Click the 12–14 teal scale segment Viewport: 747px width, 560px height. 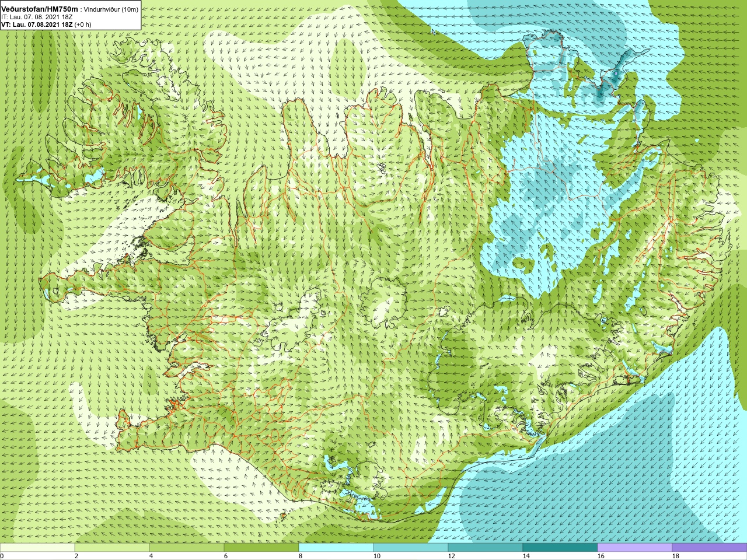point(486,548)
